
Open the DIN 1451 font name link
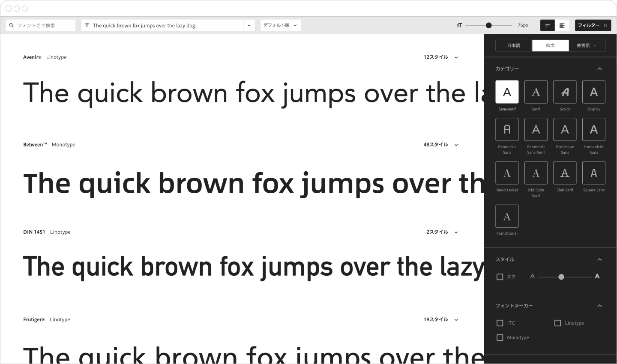34,232
